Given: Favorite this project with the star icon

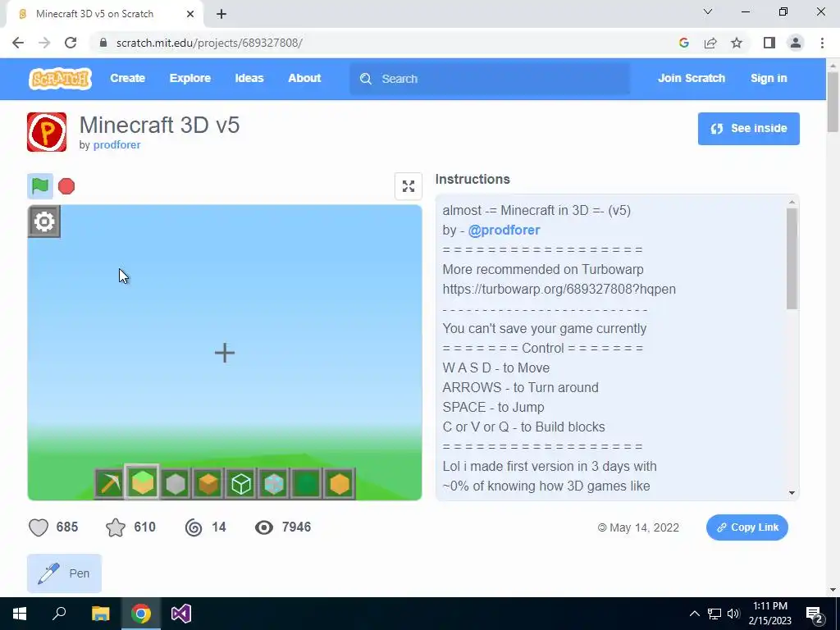Looking at the screenshot, I should pyautogui.click(x=116, y=527).
